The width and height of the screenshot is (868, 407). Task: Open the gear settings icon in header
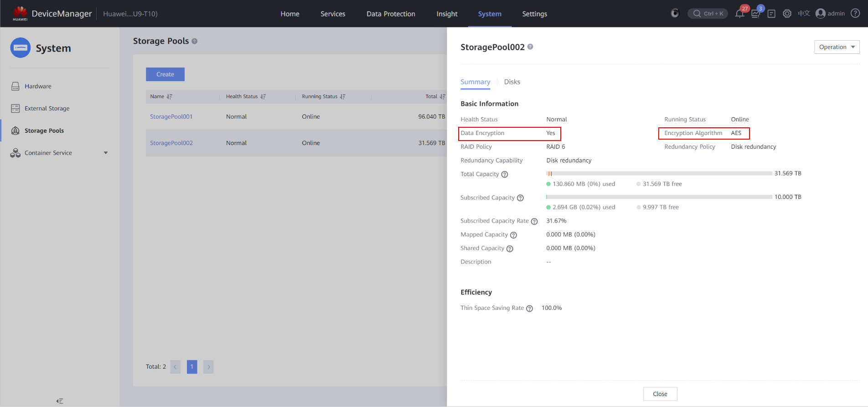[787, 14]
